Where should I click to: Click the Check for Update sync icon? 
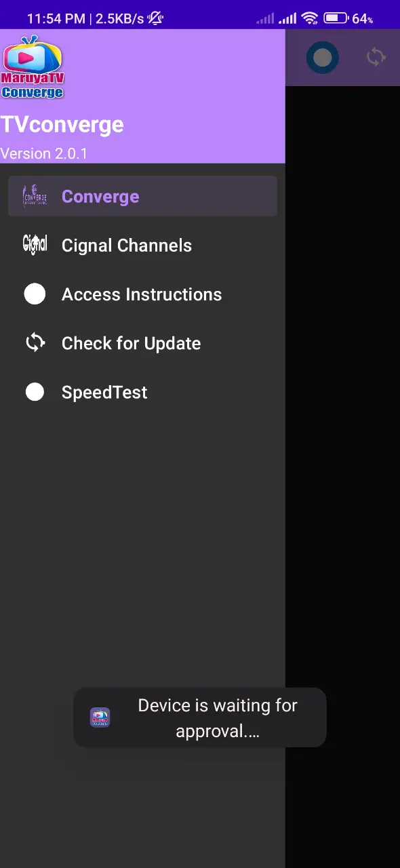click(35, 343)
